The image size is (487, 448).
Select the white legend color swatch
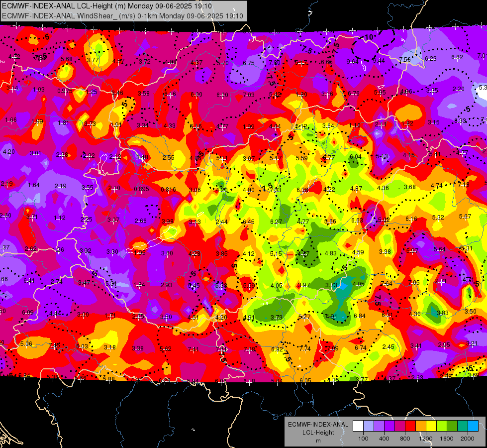pos(358,426)
